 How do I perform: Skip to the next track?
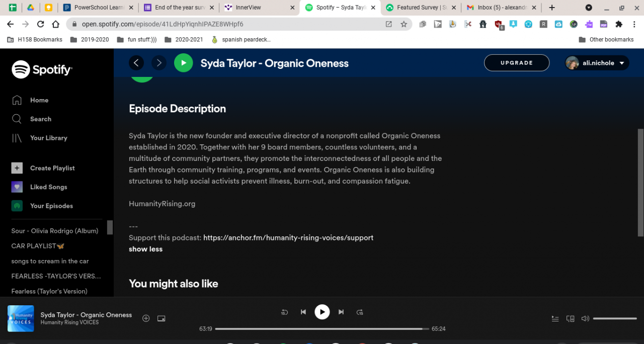coord(341,312)
